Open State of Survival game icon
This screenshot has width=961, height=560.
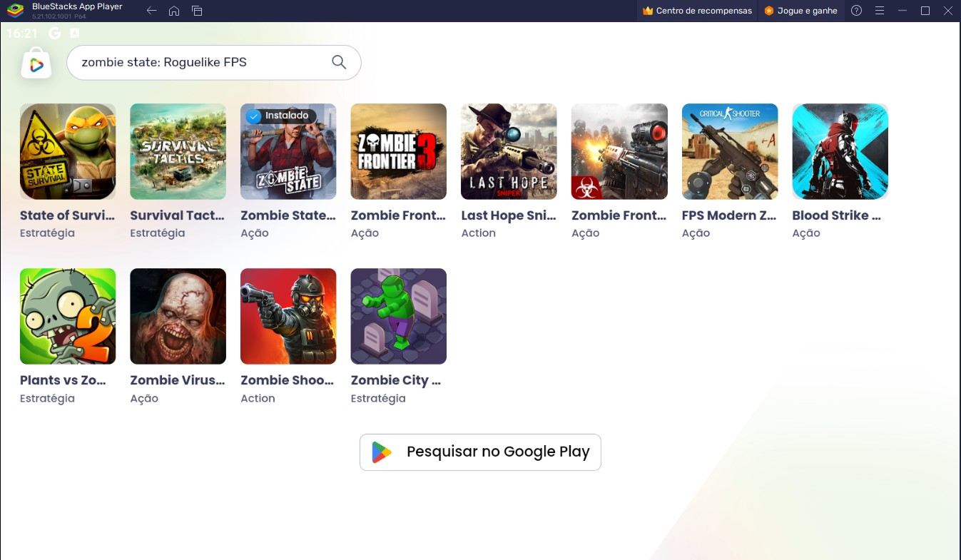(x=68, y=151)
